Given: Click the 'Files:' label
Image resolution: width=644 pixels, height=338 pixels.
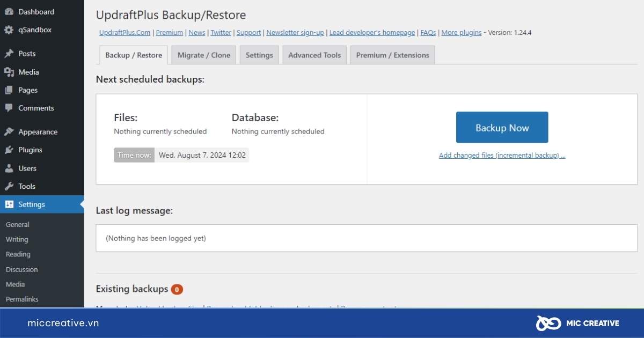Looking at the screenshot, I should point(126,117).
